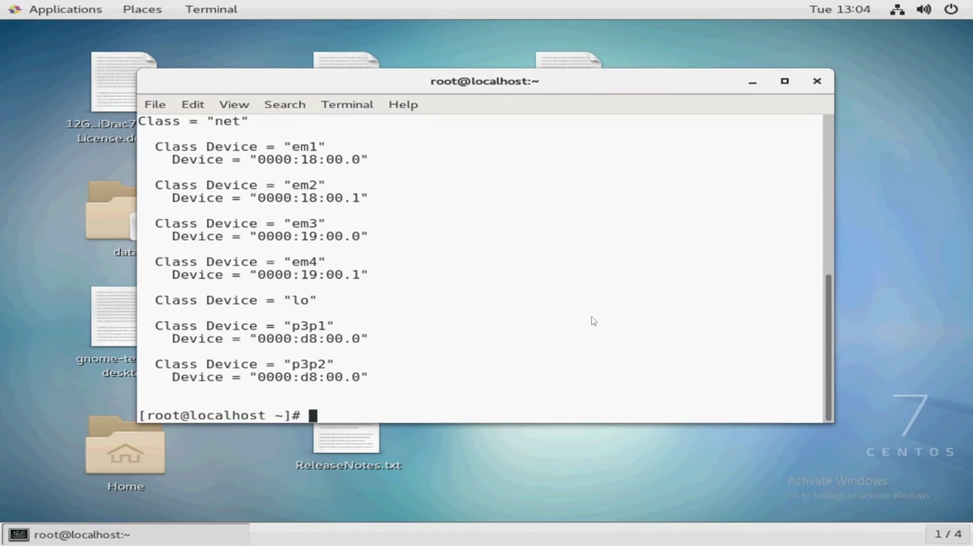
Task: Click the Class Device = "em1" line
Action: 240,146
